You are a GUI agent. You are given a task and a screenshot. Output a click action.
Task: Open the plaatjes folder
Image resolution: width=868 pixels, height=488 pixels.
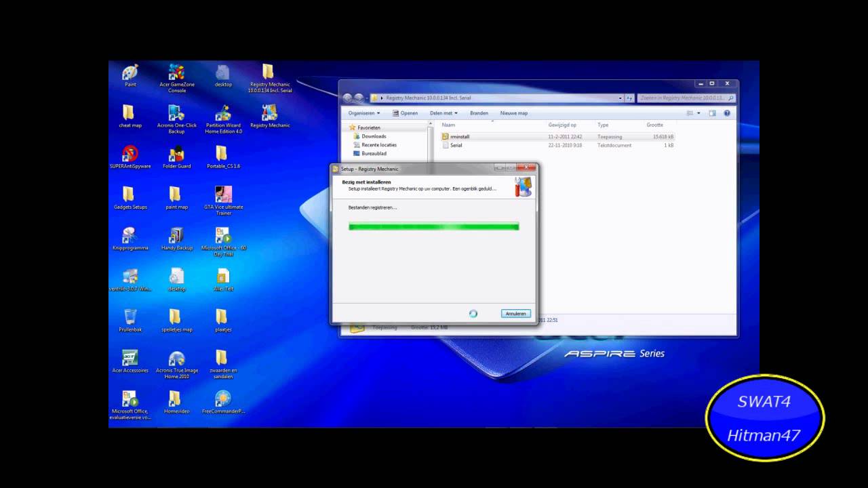pyautogui.click(x=223, y=320)
